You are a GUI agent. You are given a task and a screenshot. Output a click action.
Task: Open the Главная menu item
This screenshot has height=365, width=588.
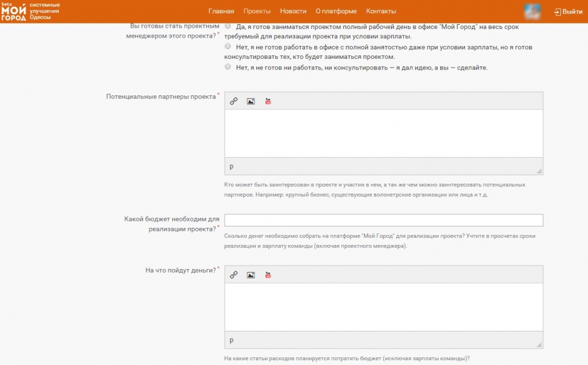pos(221,11)
